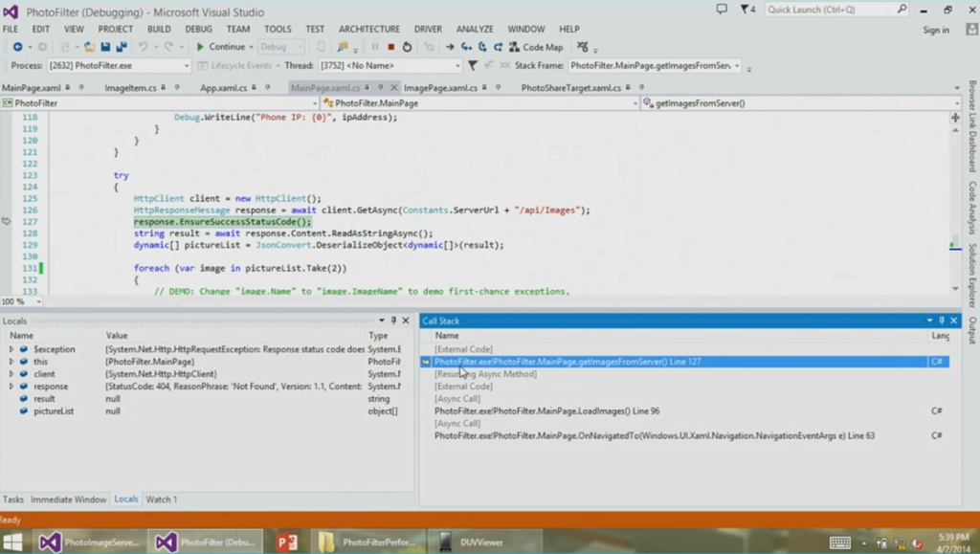980x554 pixels.
Task: Expand the client local variable
Action: click(x=11, y=373)
